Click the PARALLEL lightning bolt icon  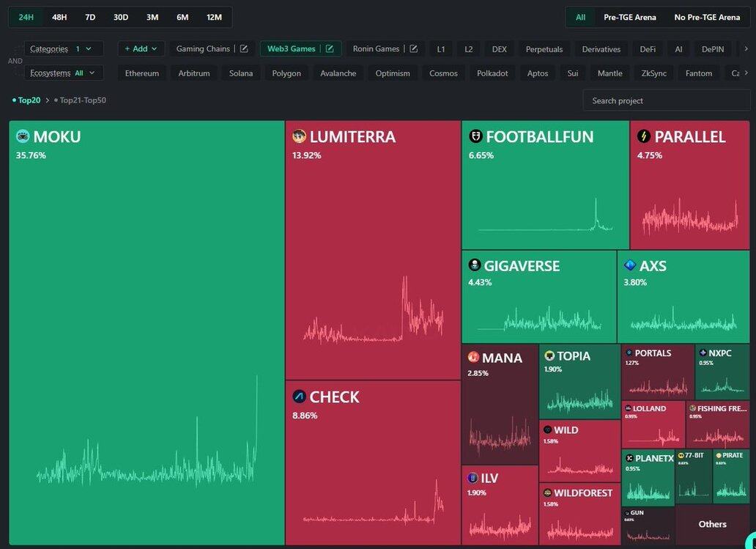point(644,136)
